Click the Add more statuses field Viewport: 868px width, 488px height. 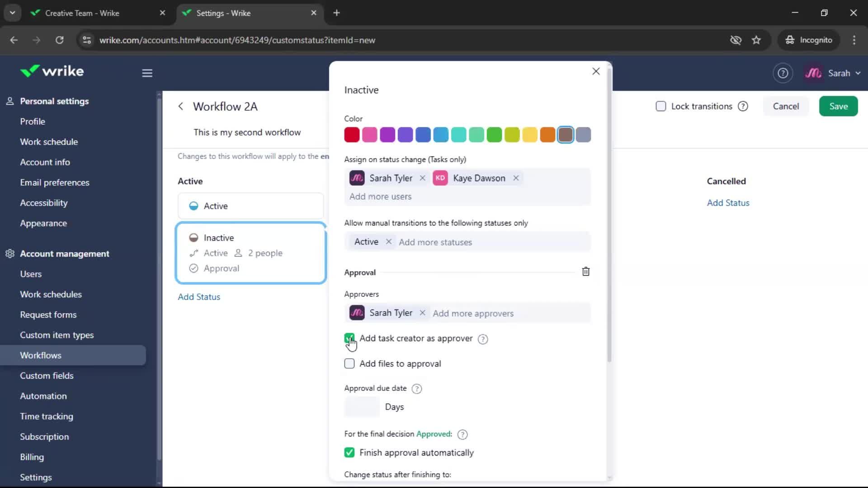(435, 242)
